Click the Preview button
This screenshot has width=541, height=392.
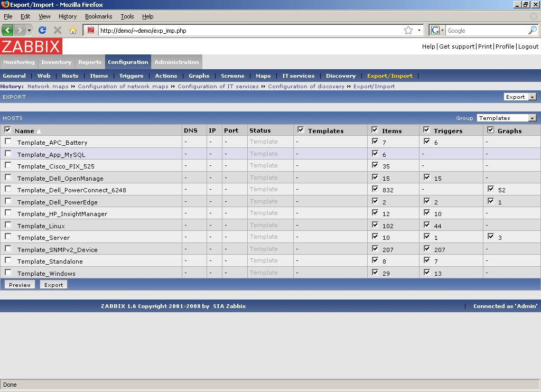pos(20,285)
